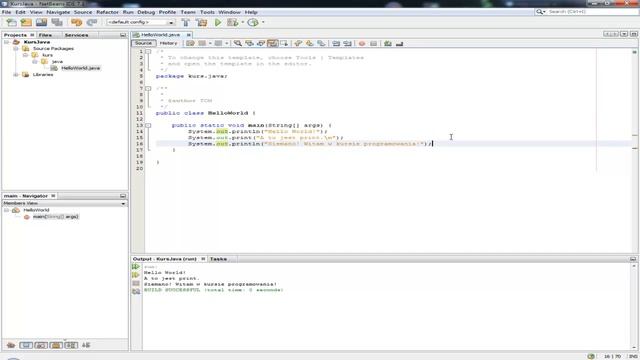The height and width of the screenshot is (360, 640).
Task: Click the Source view button
Action: tap(143, 43)
